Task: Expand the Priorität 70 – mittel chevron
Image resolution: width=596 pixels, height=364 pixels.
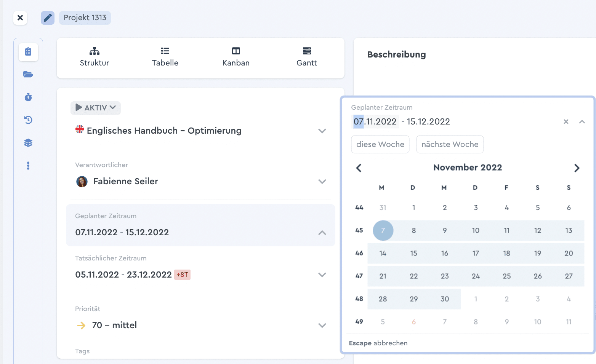Action: [322, 326]
